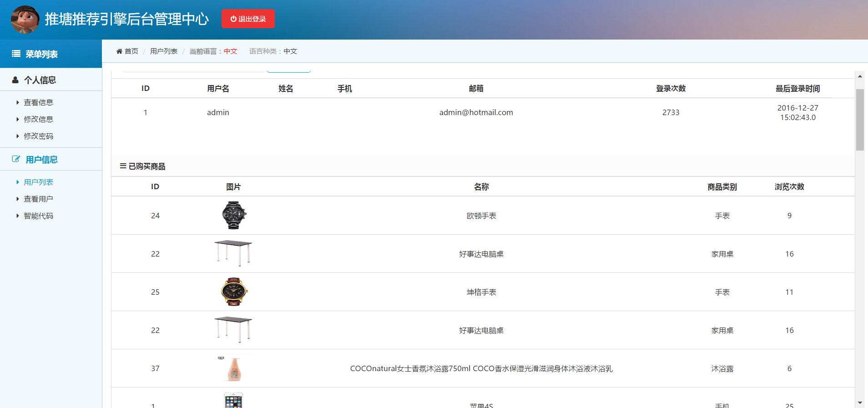Click scrollbar up arrow
Image resolution: width=868 pixels, height=408 pixels.
click(860, 76)
